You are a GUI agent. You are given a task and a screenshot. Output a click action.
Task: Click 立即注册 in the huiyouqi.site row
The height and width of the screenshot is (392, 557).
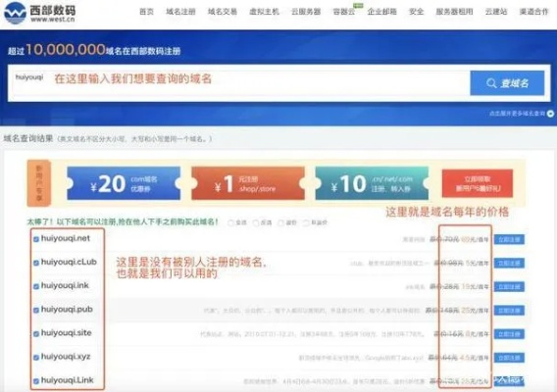click(x=509, y=334)
